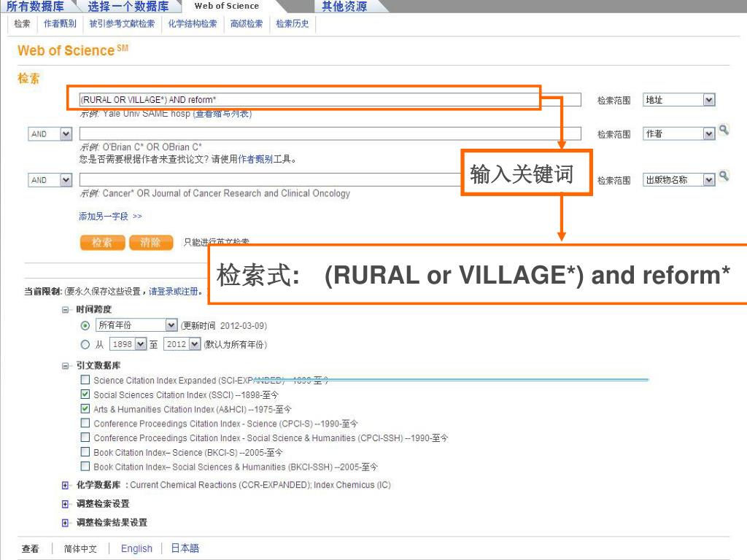Switch to 所有数据库 tab
747x560 pixels.
pos(35,6)
